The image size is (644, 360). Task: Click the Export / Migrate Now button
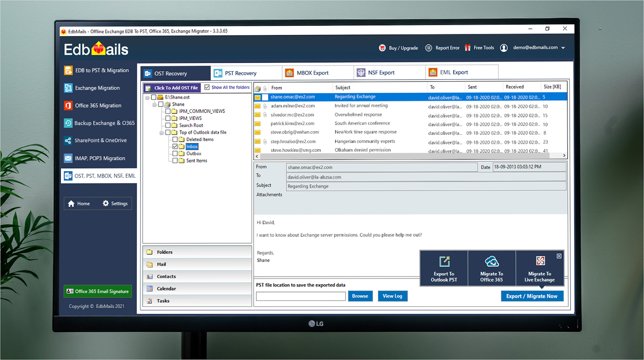coord(532,296)
